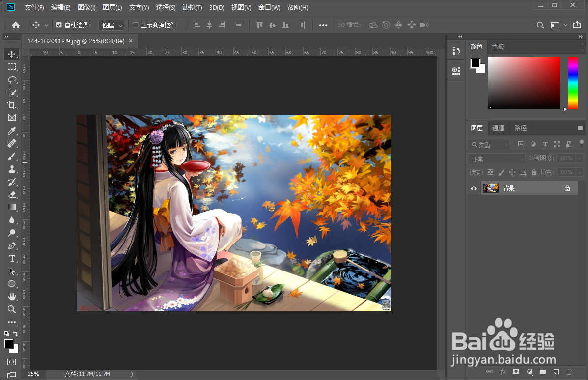Select the Pen tool
Image resolution: width=588 pixels, height=380 pixels.
click(12, 246)
